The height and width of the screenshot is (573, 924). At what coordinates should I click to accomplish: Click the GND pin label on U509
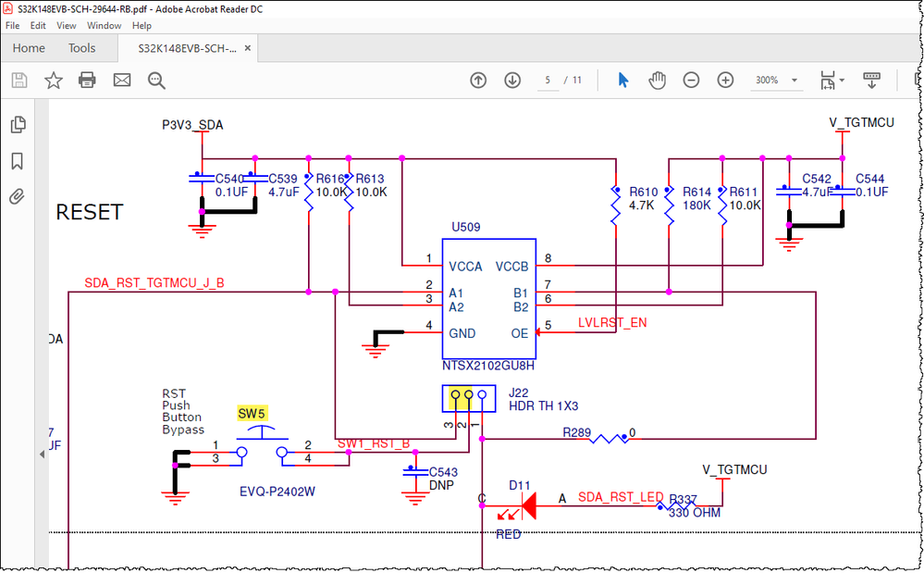(x=462, y=333)
